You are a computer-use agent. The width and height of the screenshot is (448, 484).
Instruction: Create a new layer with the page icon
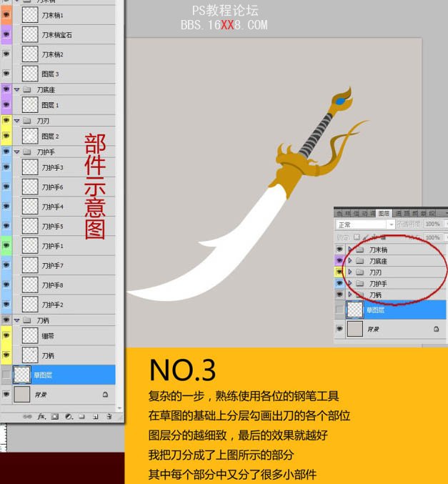96,417
